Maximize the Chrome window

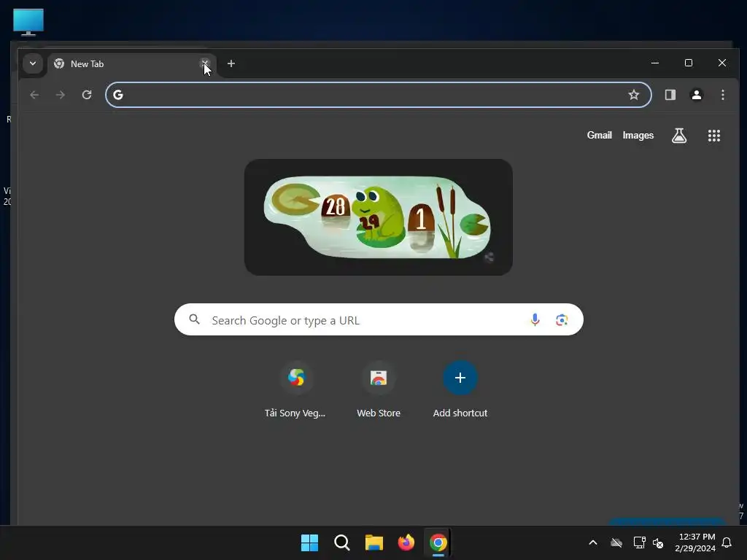pos(689,63)
